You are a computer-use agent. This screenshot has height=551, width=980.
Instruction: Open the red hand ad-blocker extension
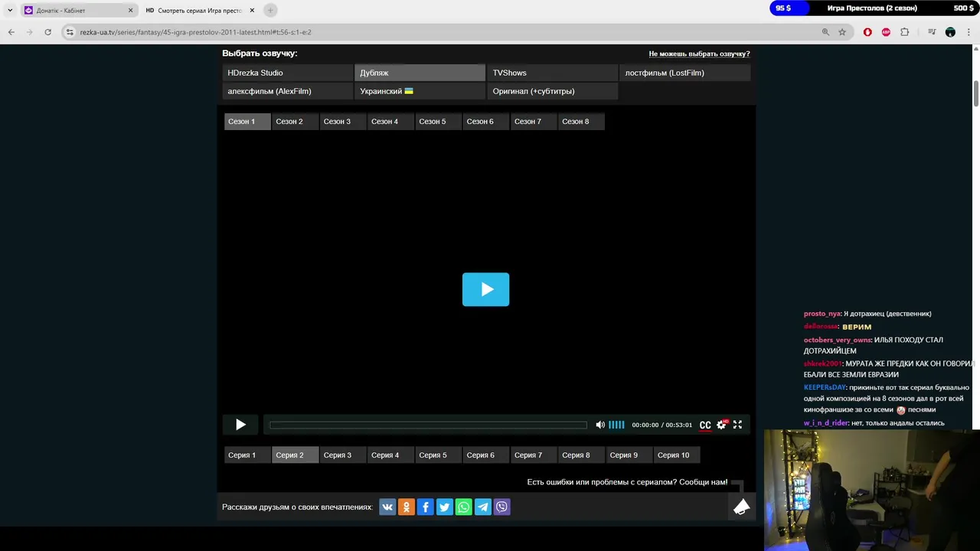pyautogui.click(x=867, y=32)
